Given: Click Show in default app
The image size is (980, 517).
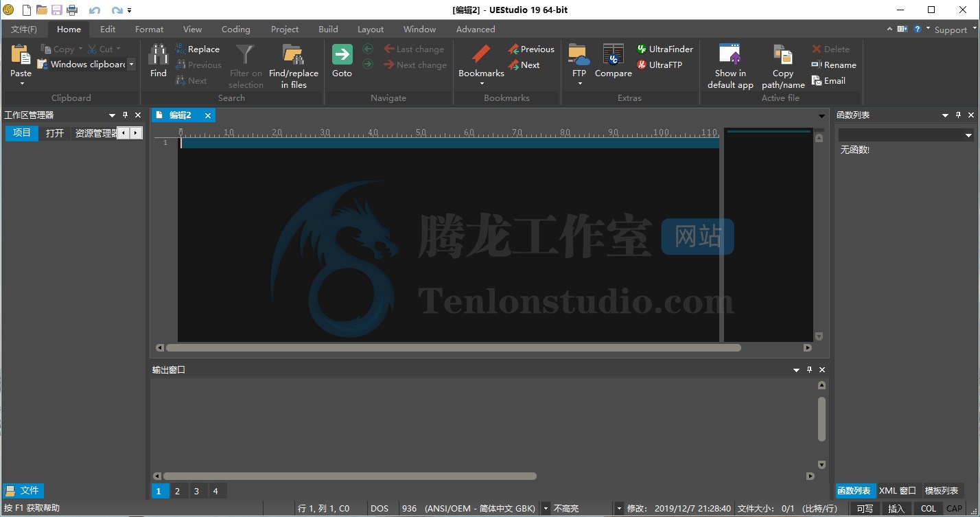Looking at the screenshot, I should coord(730,67).
